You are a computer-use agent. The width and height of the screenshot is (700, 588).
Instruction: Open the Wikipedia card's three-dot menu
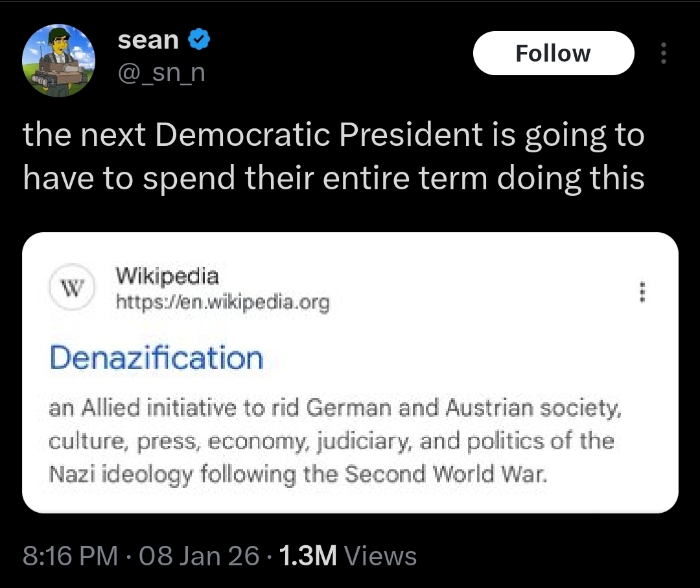(x=642, y=292)
